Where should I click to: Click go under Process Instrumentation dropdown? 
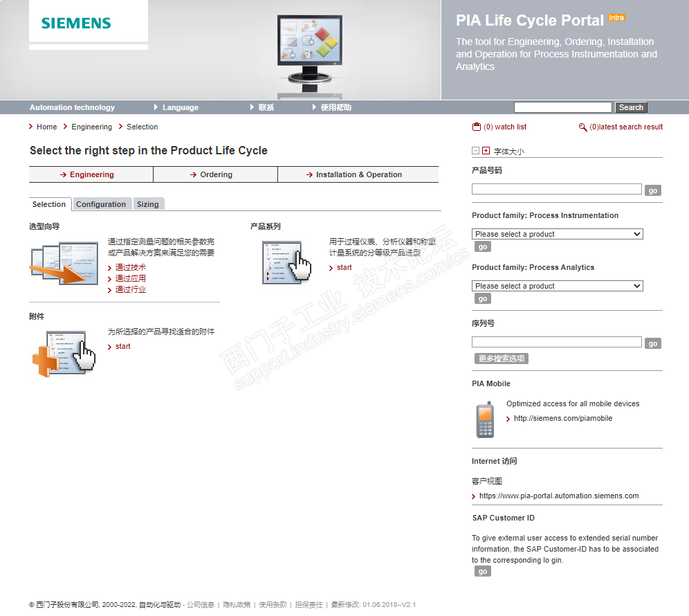coord(482,246)
